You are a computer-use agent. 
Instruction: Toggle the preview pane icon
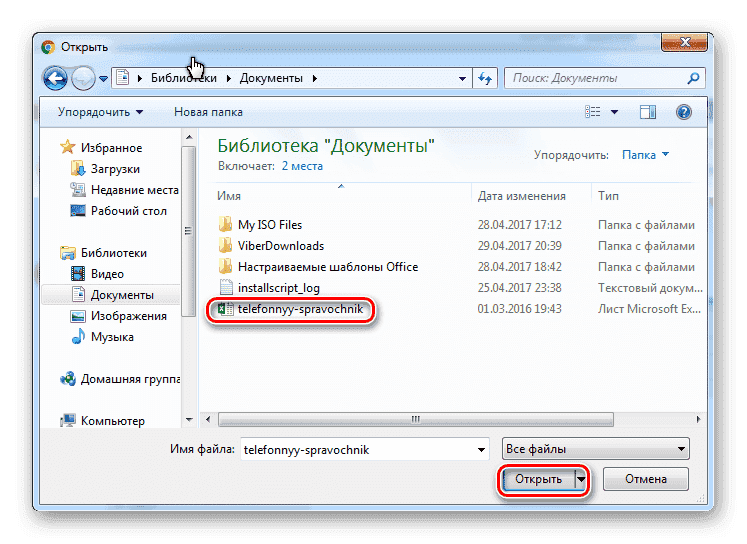click(648, 112)
